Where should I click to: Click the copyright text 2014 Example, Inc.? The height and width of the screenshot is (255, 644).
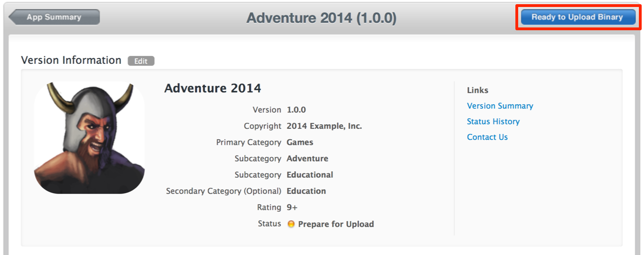click(324, 126)
